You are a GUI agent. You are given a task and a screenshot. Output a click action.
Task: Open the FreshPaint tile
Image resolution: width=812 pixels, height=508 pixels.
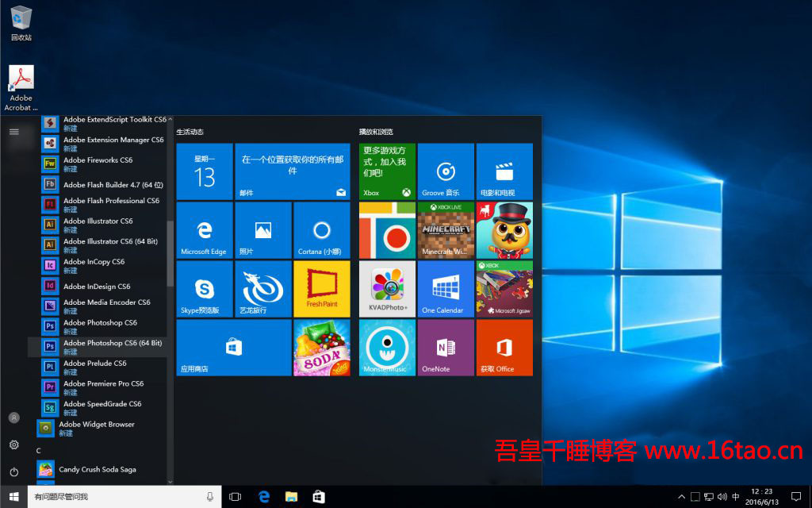coord(321,288)
